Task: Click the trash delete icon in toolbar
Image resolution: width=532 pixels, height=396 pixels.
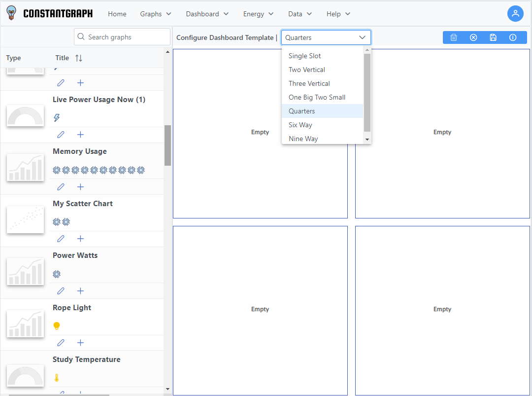Action: pos(454,37)
